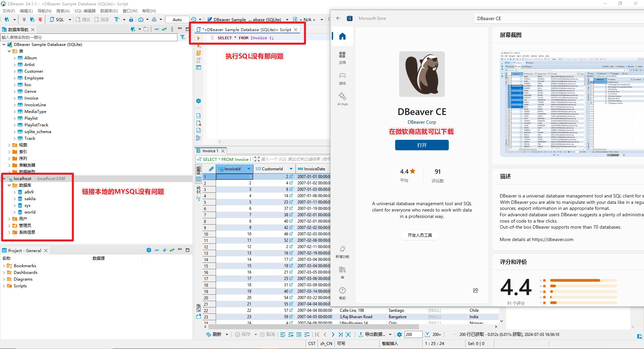Expand the Bookmarks folder in Project panel
Viewport: 644px width, 349px height.
(4, 266)
